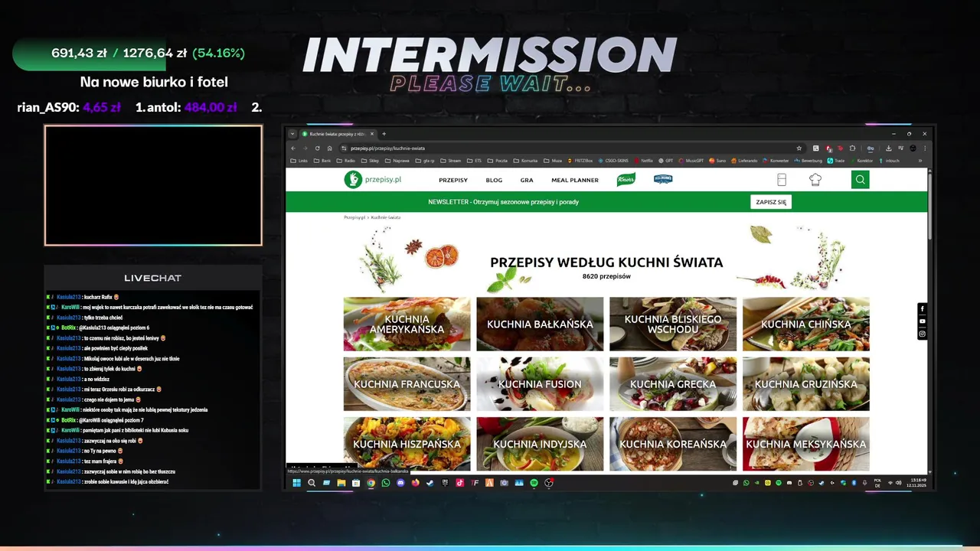The height and width of the screenshot is (551, 980).
Task: Open the Bank bookmarks folder
Action: 322,161
